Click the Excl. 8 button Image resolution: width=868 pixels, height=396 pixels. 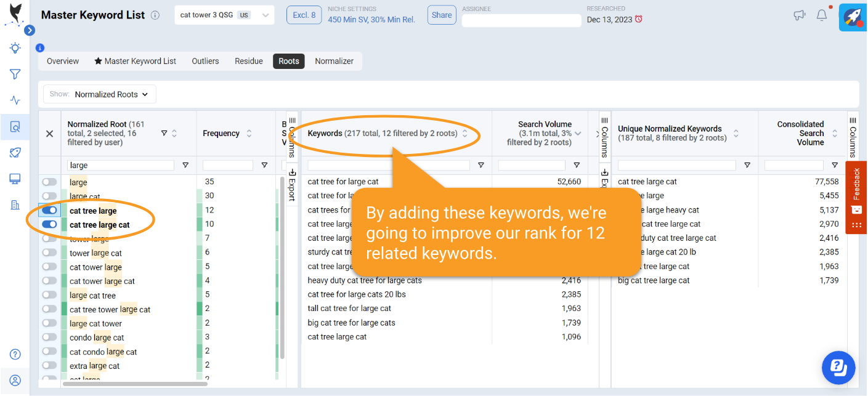(304, 15)
